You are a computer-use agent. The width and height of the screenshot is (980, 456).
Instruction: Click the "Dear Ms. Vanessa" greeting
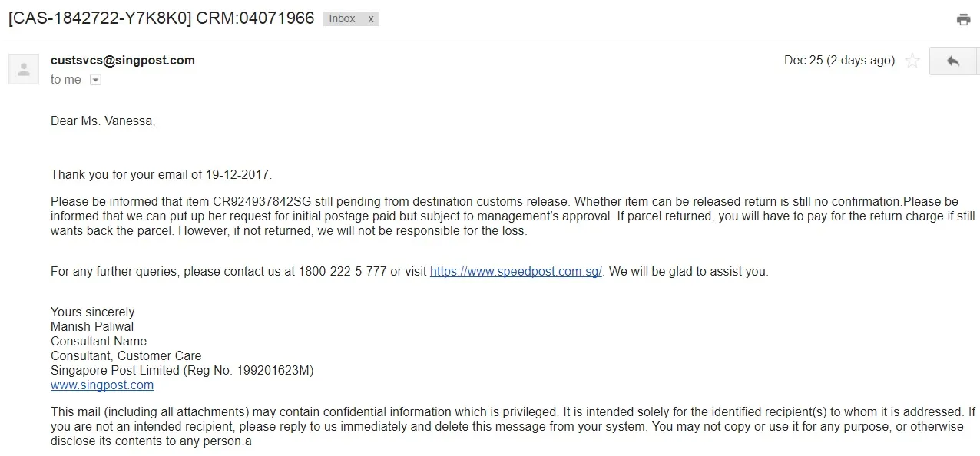(x=103, y=121)
